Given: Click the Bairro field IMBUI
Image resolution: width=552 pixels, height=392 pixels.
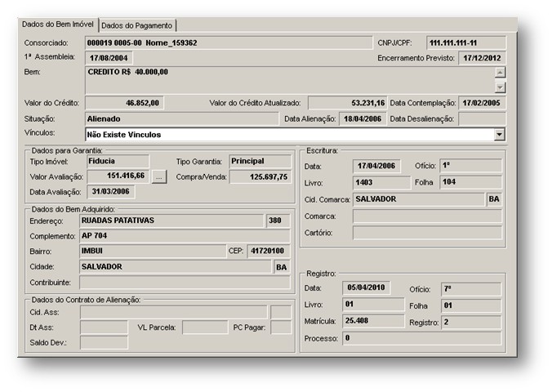Looking at the screenshot, I should (153, 251).
